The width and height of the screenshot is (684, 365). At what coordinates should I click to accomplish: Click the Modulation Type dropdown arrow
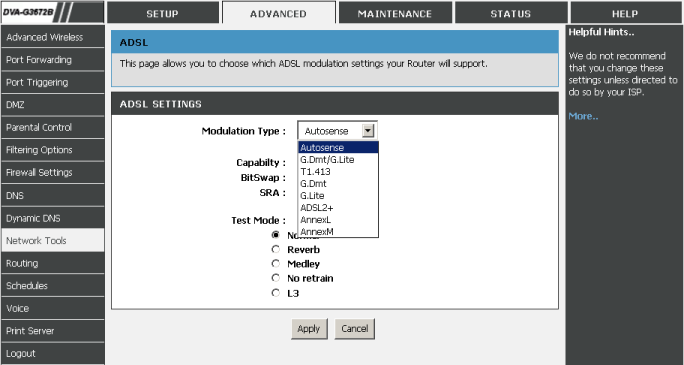click(x=368, y=130)
